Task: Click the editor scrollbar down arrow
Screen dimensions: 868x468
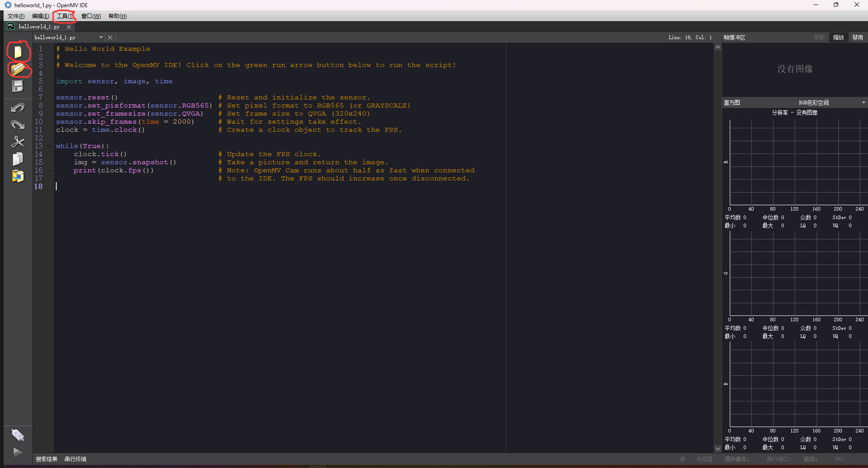Action: point(718,449)
